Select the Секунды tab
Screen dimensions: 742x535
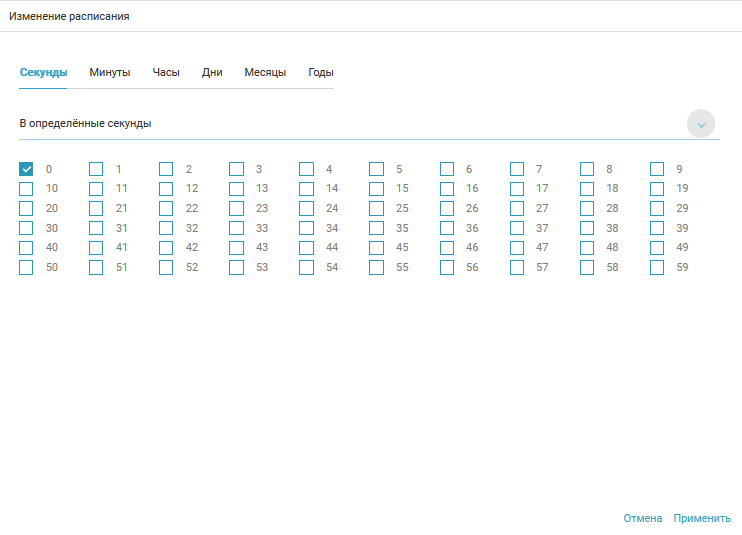(x=44, y=72)
